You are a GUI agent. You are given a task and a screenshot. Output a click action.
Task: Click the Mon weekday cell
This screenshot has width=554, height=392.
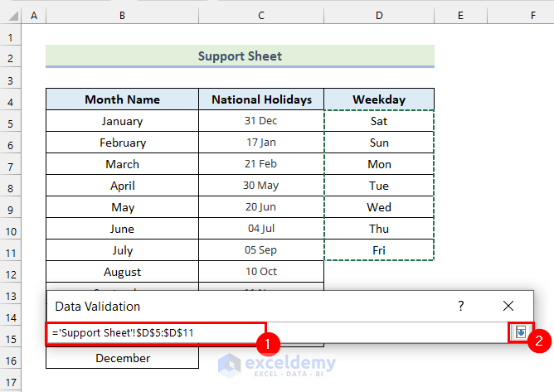(379, 164)
